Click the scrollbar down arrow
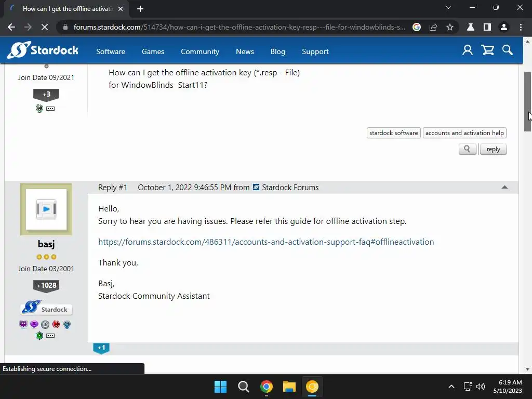 click(528, 369)
